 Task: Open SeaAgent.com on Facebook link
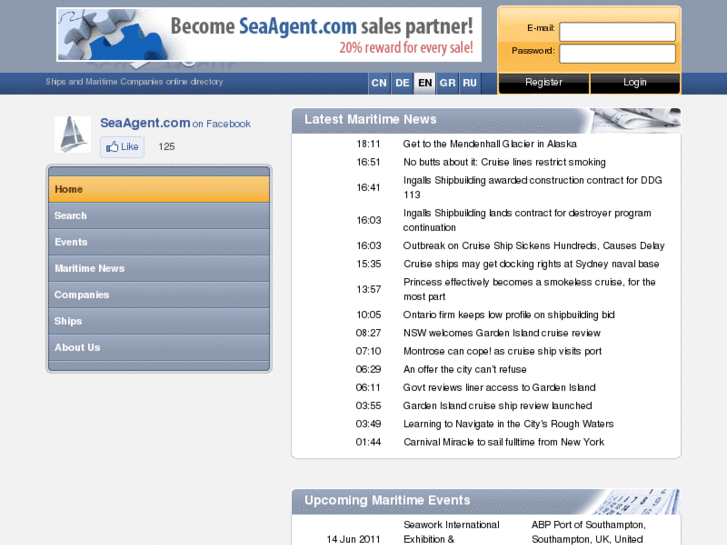tap(175, 123)
